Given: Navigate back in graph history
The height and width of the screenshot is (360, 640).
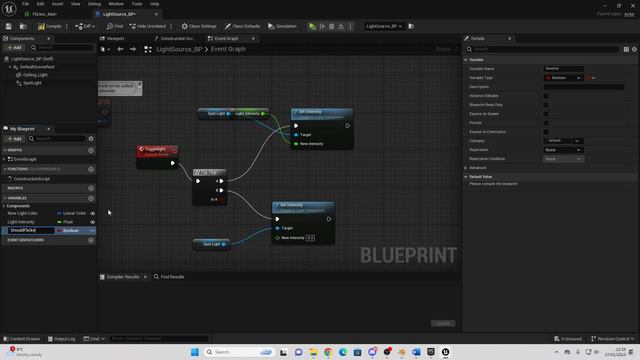Looking at the screenshot, I should pos(120,49).
